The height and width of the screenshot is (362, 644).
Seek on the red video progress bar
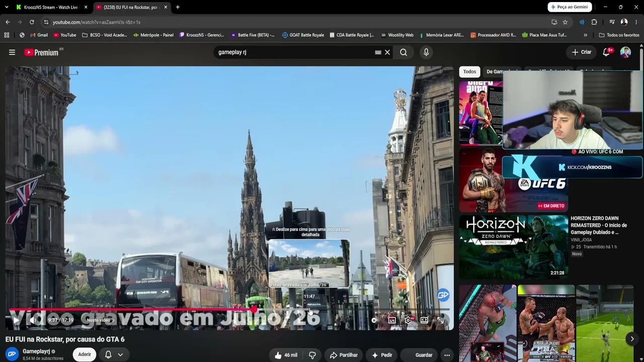coord(229,310)
